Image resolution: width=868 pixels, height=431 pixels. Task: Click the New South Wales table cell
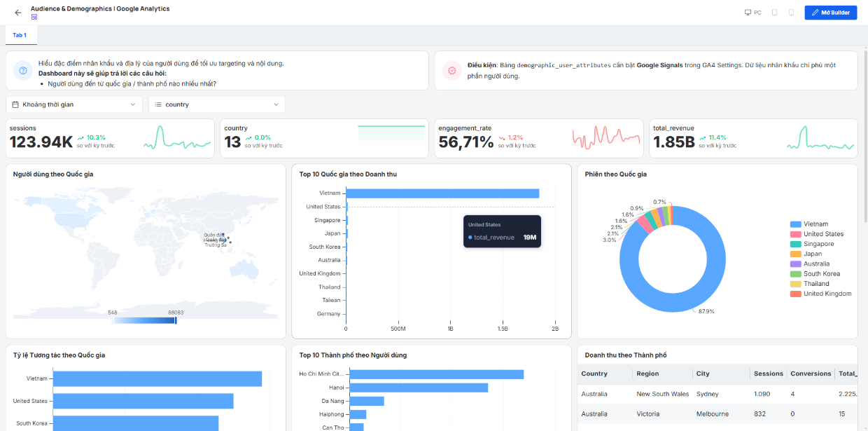coord(662,394)
